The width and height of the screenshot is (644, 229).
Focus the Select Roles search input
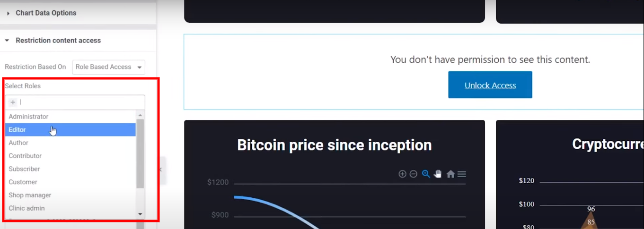(x=80, y=102)
